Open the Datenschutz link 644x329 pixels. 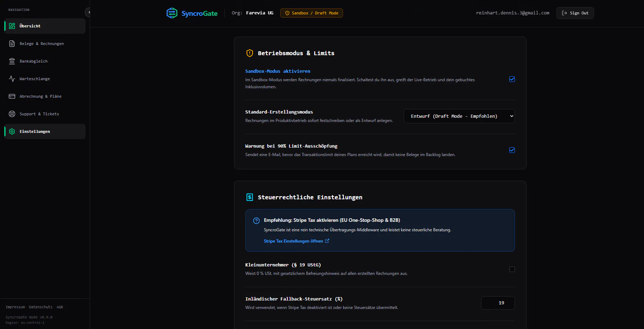(x=40, y=307)
